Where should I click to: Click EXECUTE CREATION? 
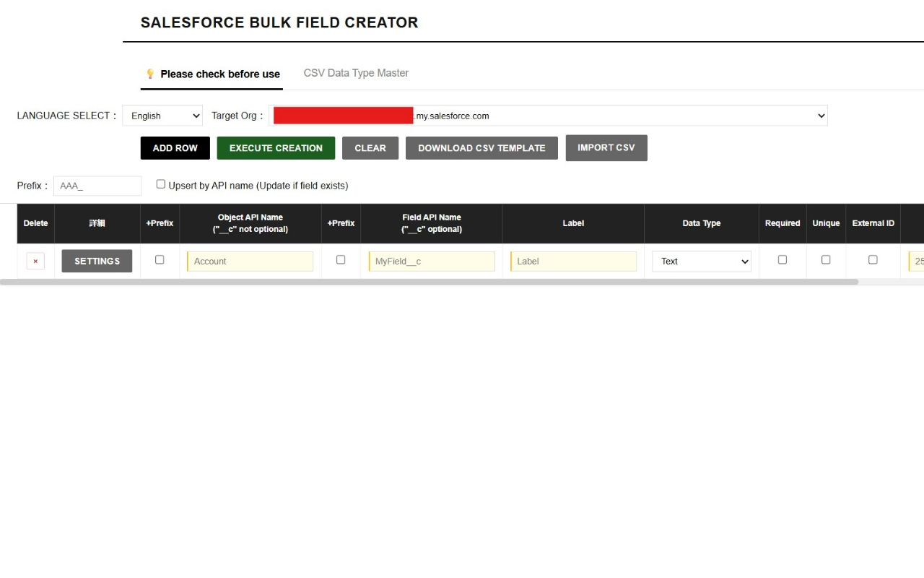276,148
